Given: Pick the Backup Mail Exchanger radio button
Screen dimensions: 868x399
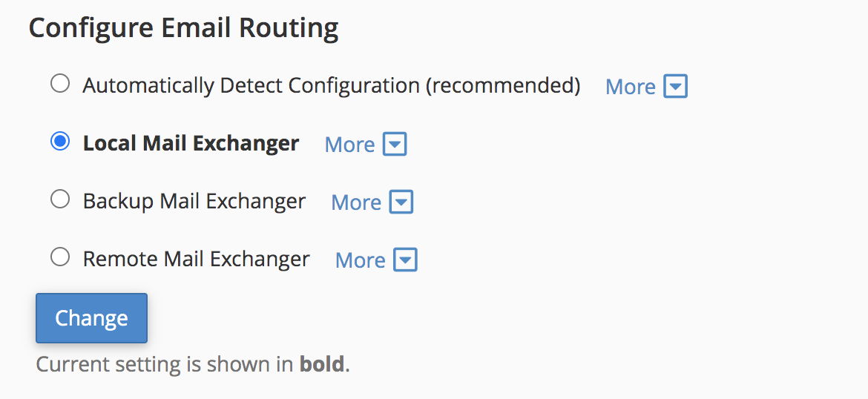Looking at the screenshot, I should (60, 199).
